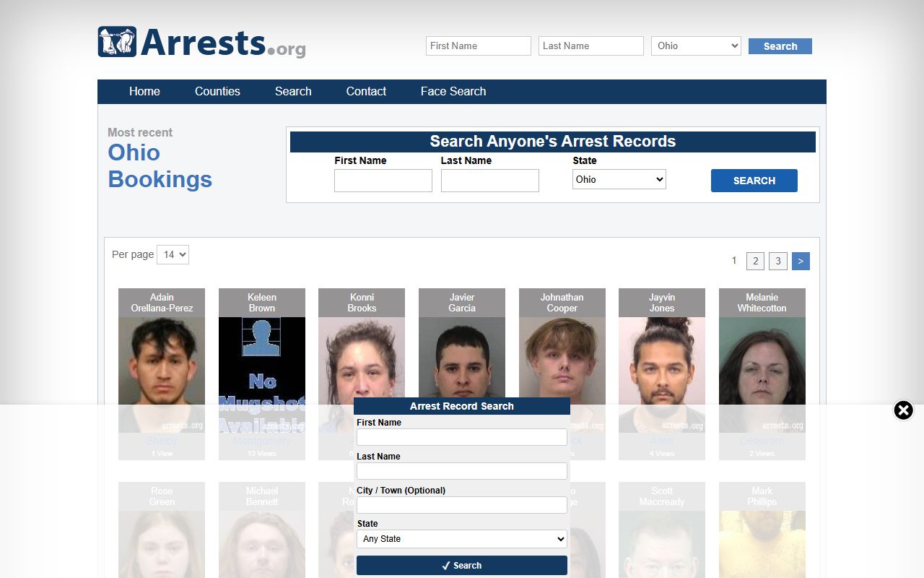Open header Ohio state dropdown
Image resolution: width=924 pixels, height=578 pixels.
pyautogui.click(x=696, y=46)
